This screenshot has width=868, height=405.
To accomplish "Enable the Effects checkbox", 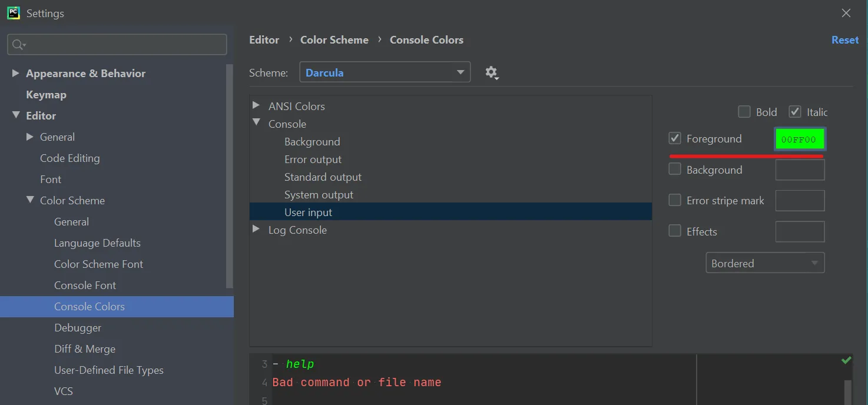I will [675, 231].
